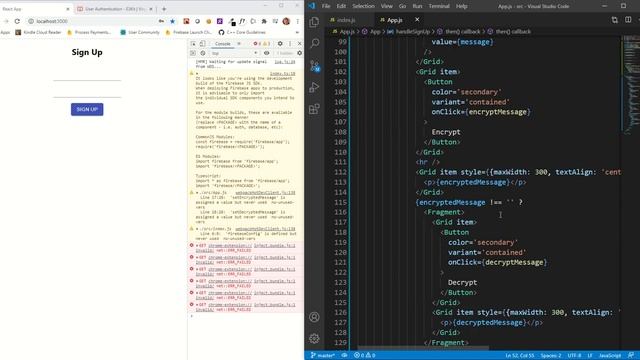Open the View menu in VS Code
Screen dimensions: 640x360
click(x=387, y=6)
